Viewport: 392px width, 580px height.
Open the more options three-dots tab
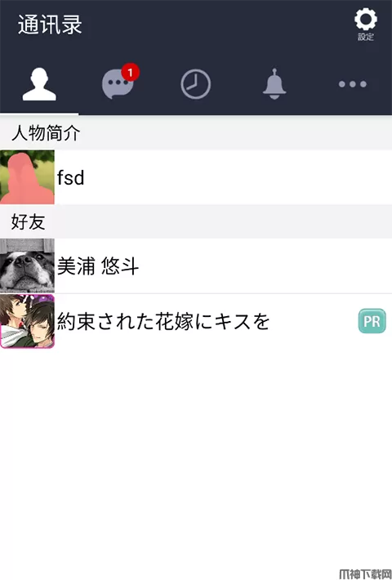(x=353, y=84)
